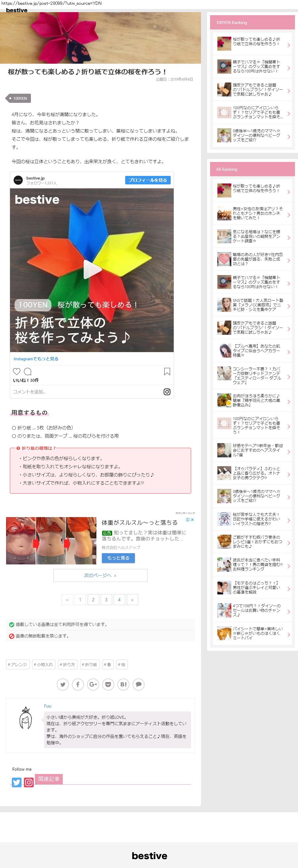Share the article via Google Plus icon
Screen dimensions: 298x868
[93, 684]
